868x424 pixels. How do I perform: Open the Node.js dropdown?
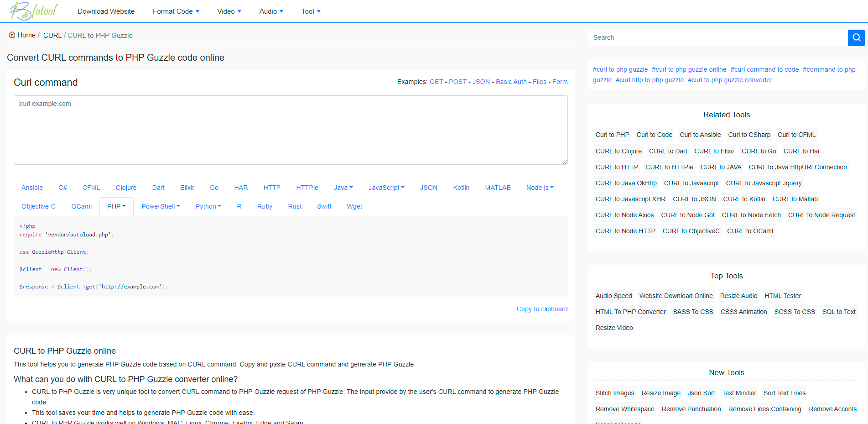pyautogui.click(x=539, y=187)
